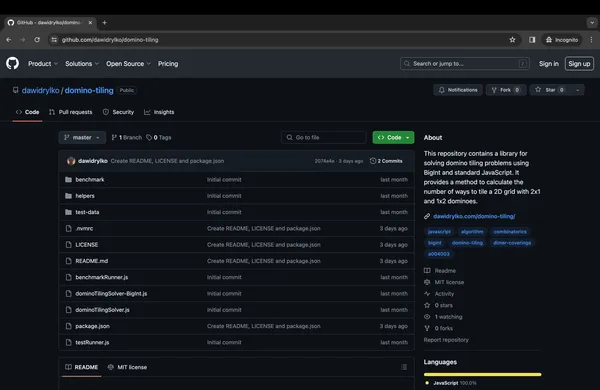Open the LICENSE file
This screenshot has height=390, width=600.
87,245
